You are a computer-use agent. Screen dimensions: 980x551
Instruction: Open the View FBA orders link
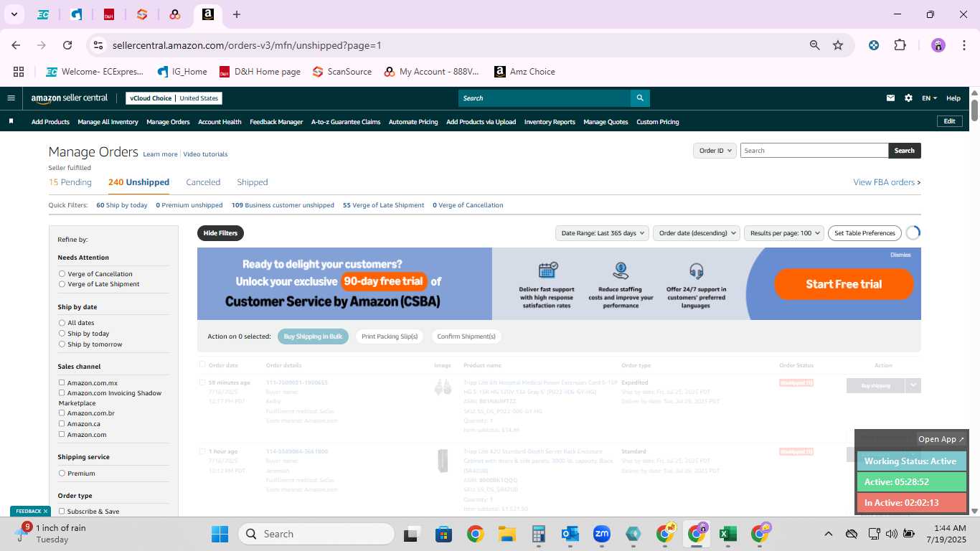[x=887, y=182]
